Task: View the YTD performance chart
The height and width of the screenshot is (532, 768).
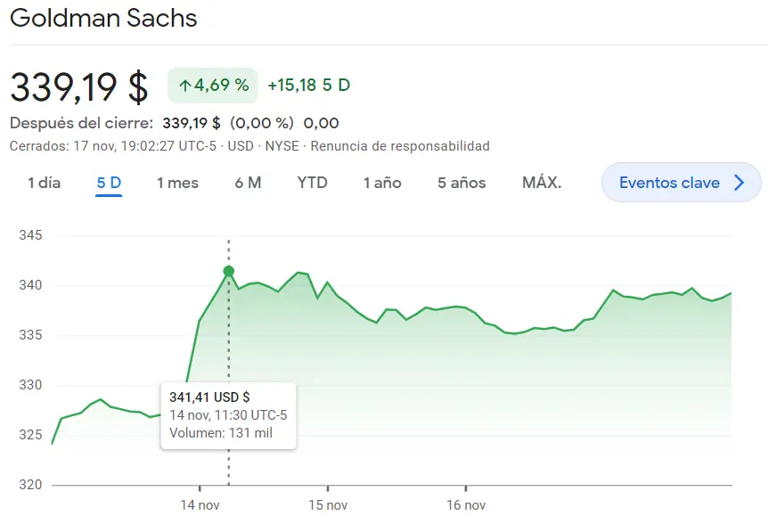Action: coord(312,182)
